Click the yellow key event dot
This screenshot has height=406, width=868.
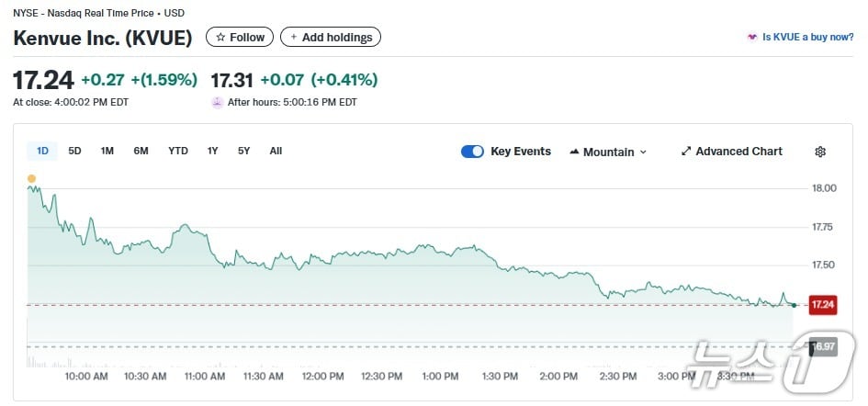[x=32, y=178]
